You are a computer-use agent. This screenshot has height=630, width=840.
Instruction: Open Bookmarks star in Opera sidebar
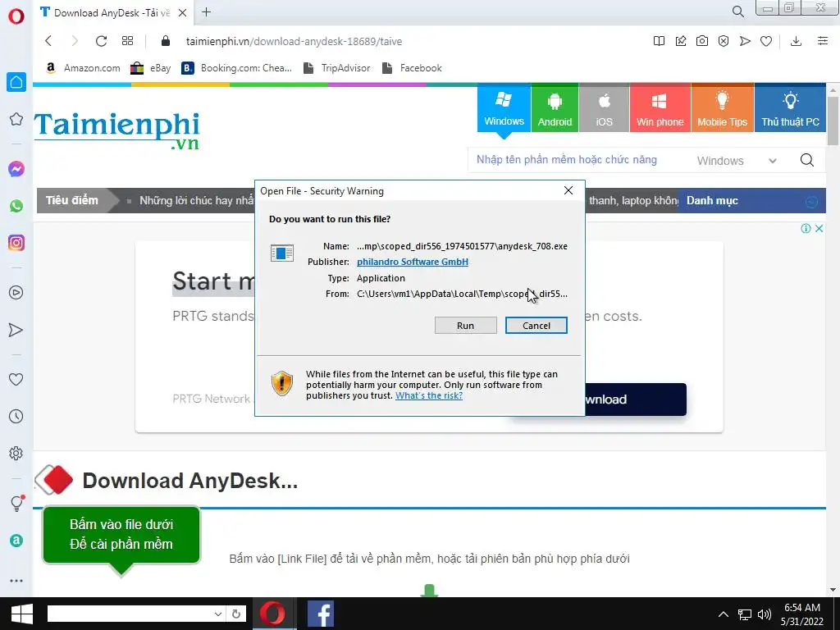[16, 119]
